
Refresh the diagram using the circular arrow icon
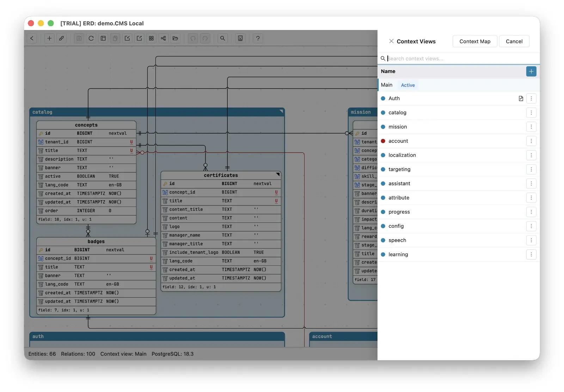pyautogui.click(x=91, y=38)
